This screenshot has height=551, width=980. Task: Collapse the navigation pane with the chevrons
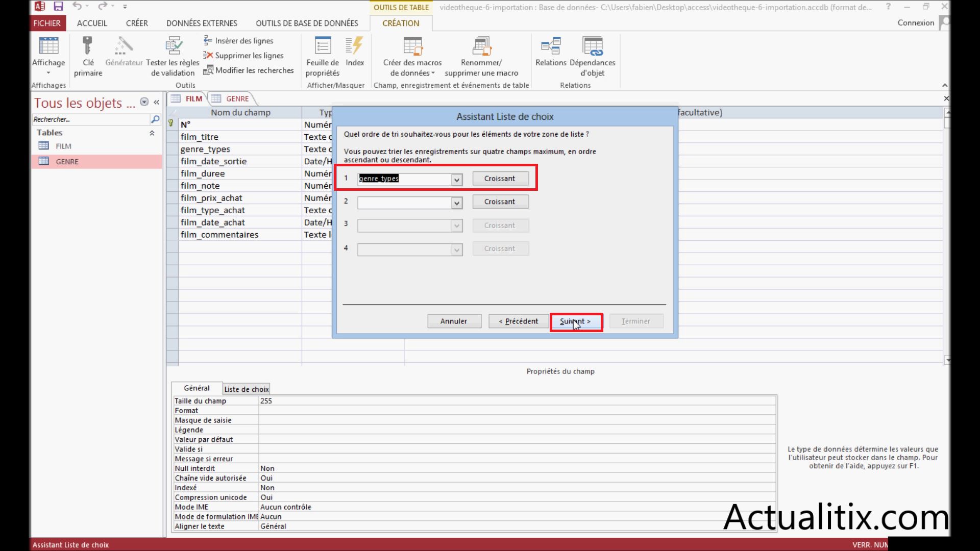[x=156, y=103]
